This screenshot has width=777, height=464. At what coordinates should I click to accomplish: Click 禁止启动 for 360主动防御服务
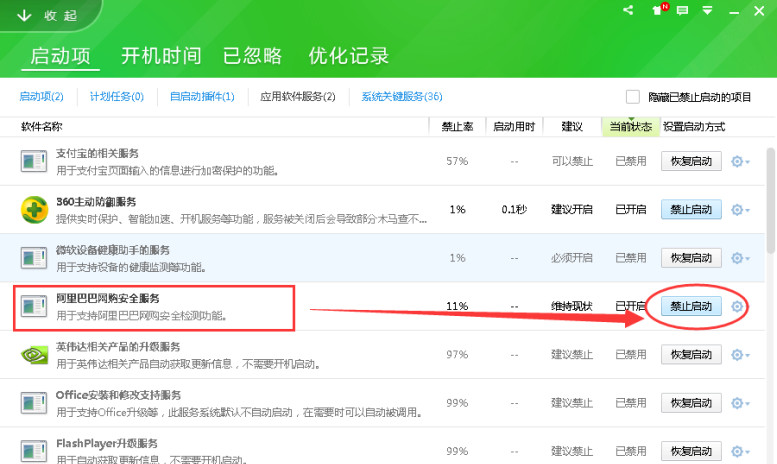coord(691,210)
